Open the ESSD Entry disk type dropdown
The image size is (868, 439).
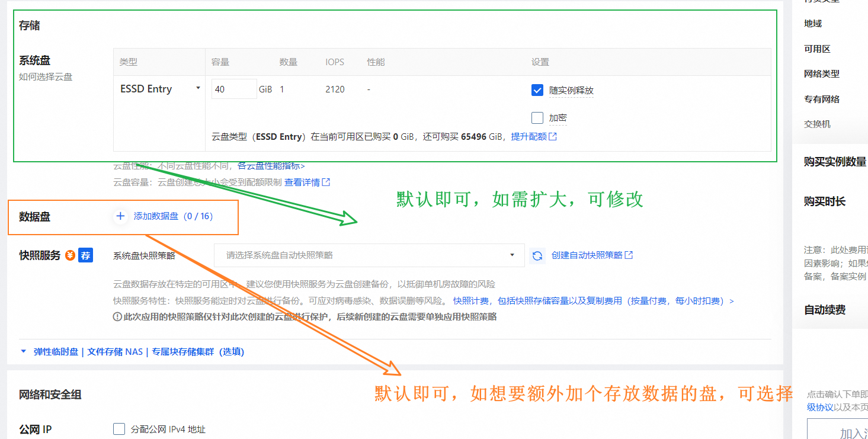[160, 89]
